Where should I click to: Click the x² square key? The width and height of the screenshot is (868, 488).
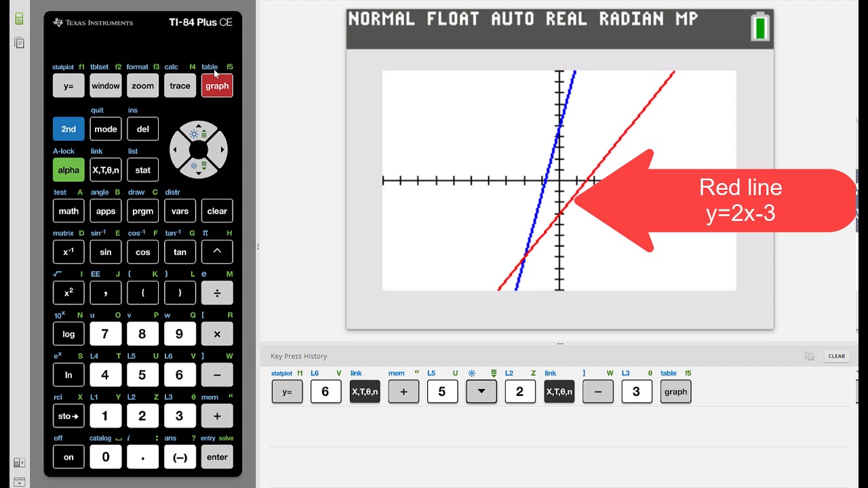click(68, 293)
